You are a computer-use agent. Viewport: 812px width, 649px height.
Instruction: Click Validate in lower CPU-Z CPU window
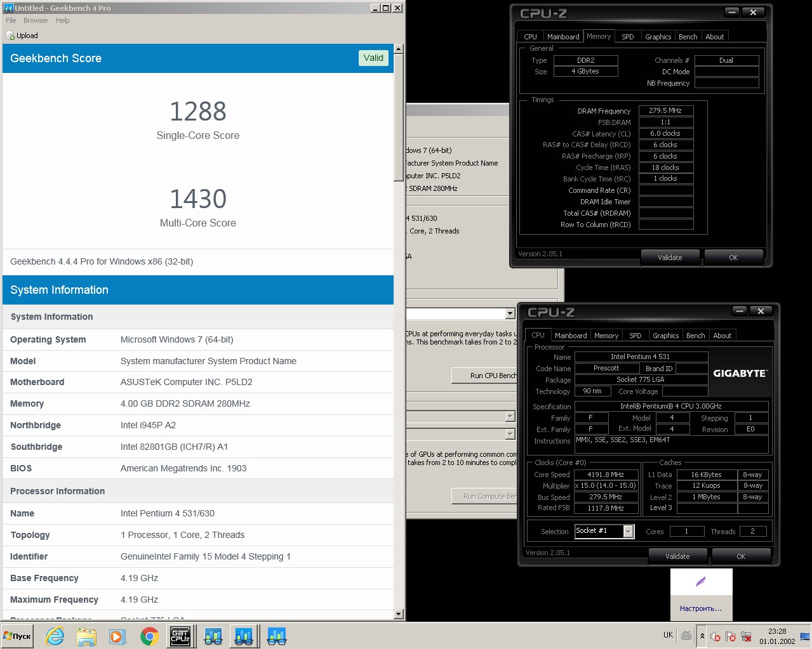click(677, 556)
